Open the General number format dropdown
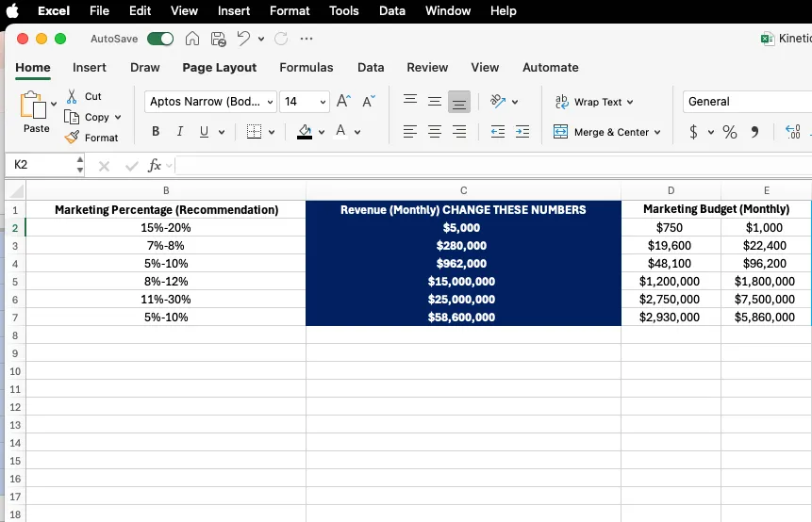 [x=745, y=102]
